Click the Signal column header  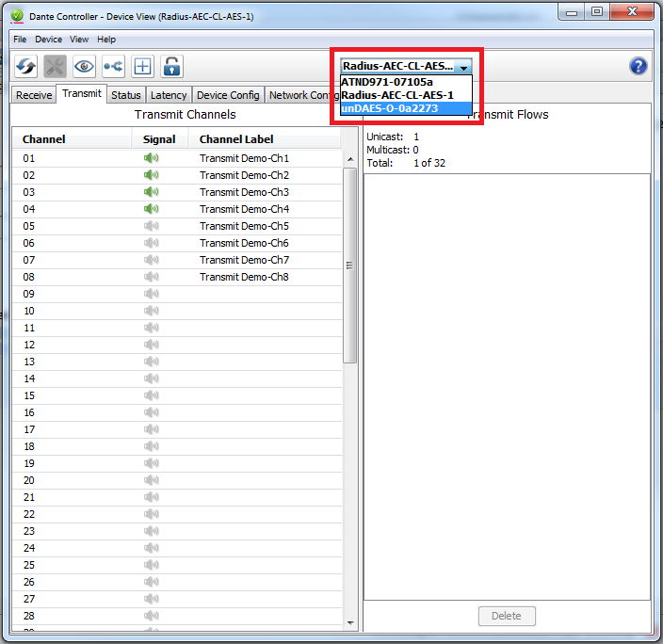(159, 139)
